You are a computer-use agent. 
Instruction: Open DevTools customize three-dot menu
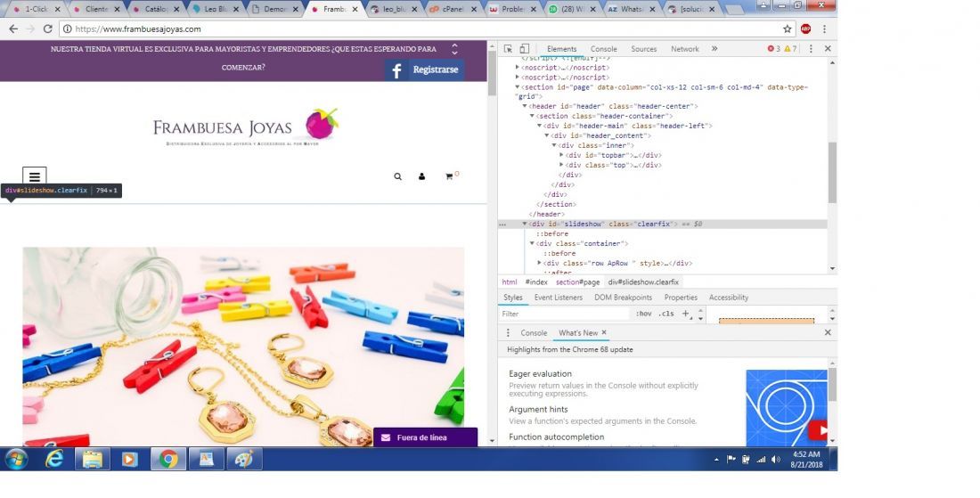click(812, 49)
